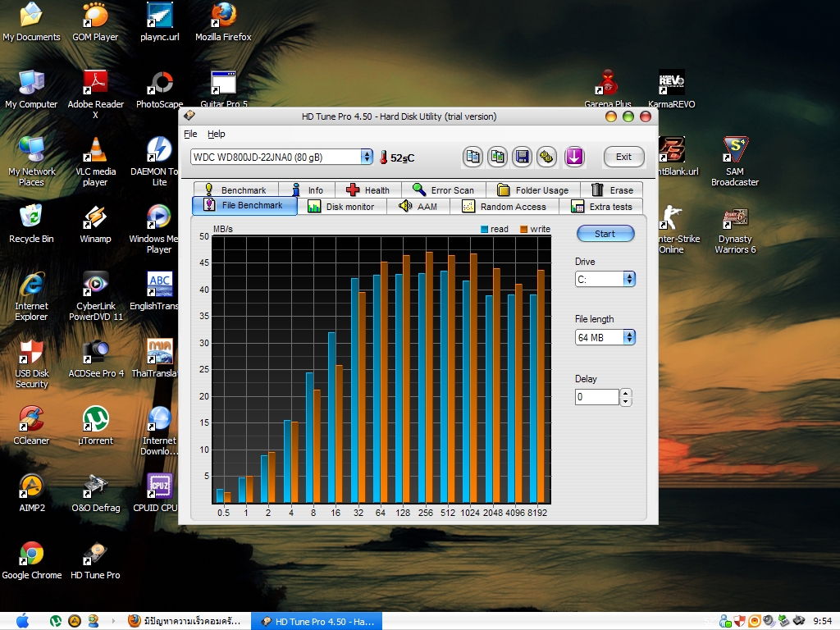Screen dimensions: 840x630
Task: Click the Exit button
Action: (x=623, y=157)
